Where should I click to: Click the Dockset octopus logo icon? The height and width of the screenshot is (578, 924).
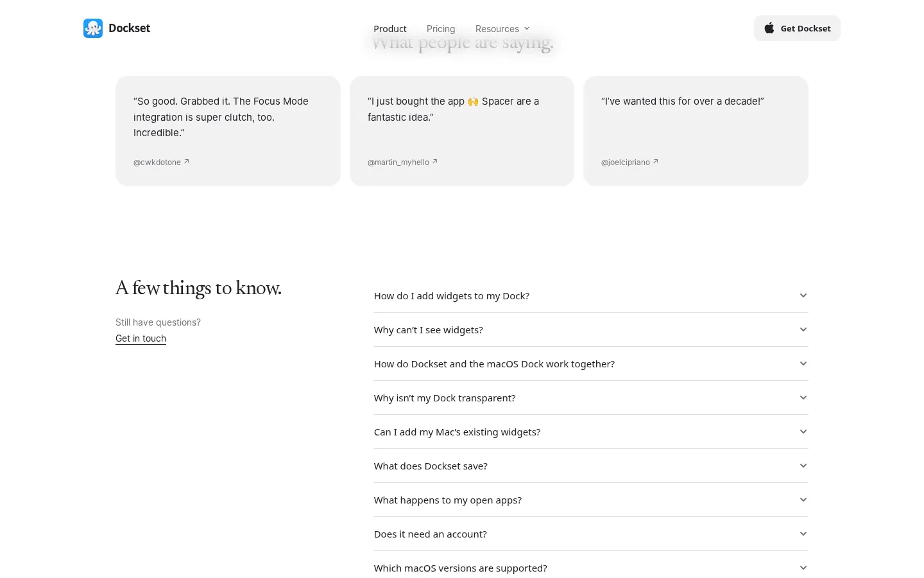[x=93, y=28]
